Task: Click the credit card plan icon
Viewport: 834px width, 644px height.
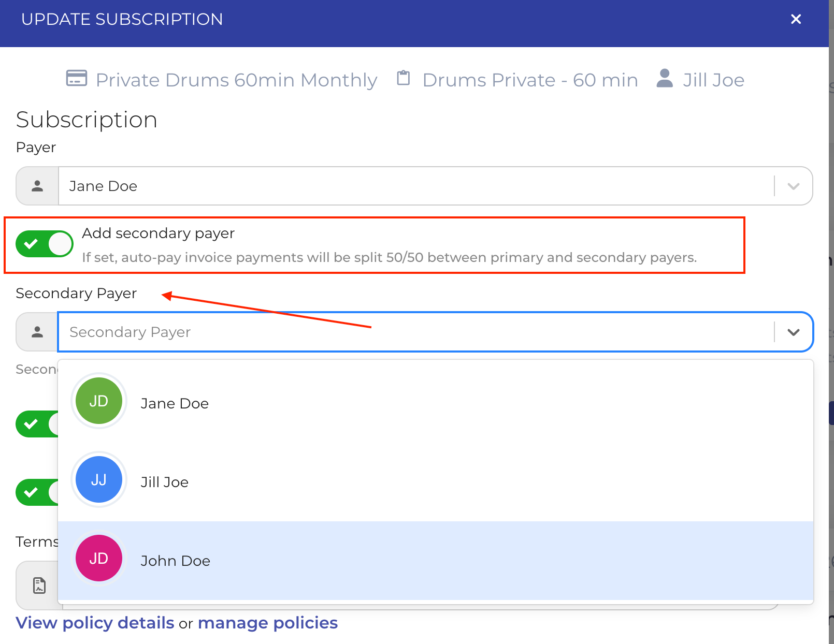Action: 77,78
